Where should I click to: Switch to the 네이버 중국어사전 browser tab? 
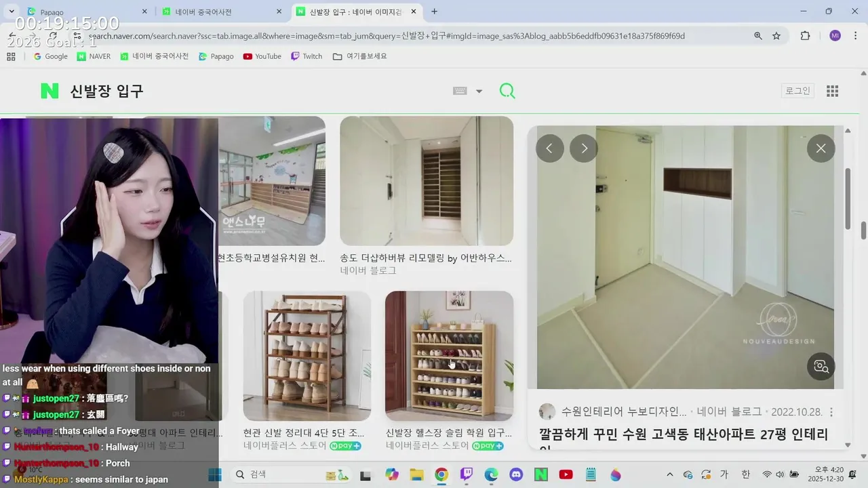pos(217,12)
